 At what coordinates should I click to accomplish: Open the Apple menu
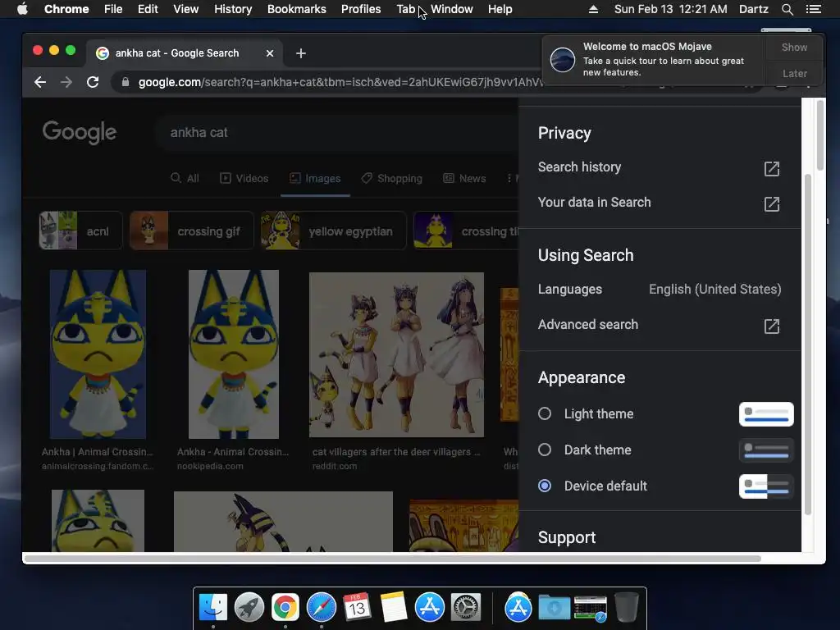click(x=22, y=9)
